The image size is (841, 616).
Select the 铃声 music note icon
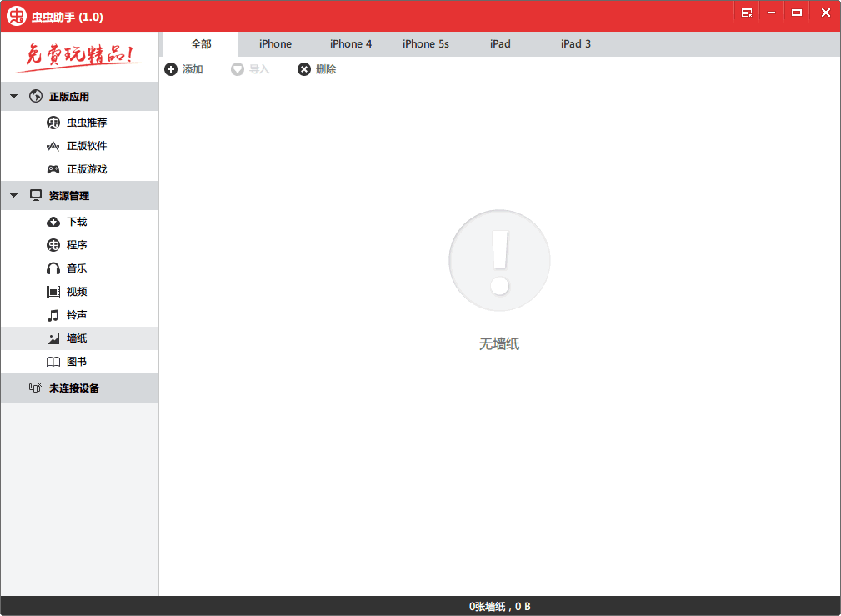53,315
